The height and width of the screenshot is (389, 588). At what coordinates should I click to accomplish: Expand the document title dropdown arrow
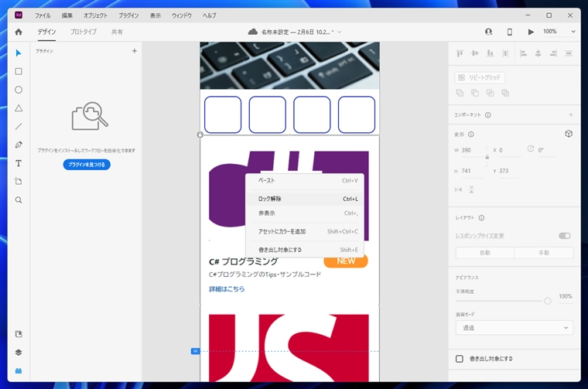[340, 32]
